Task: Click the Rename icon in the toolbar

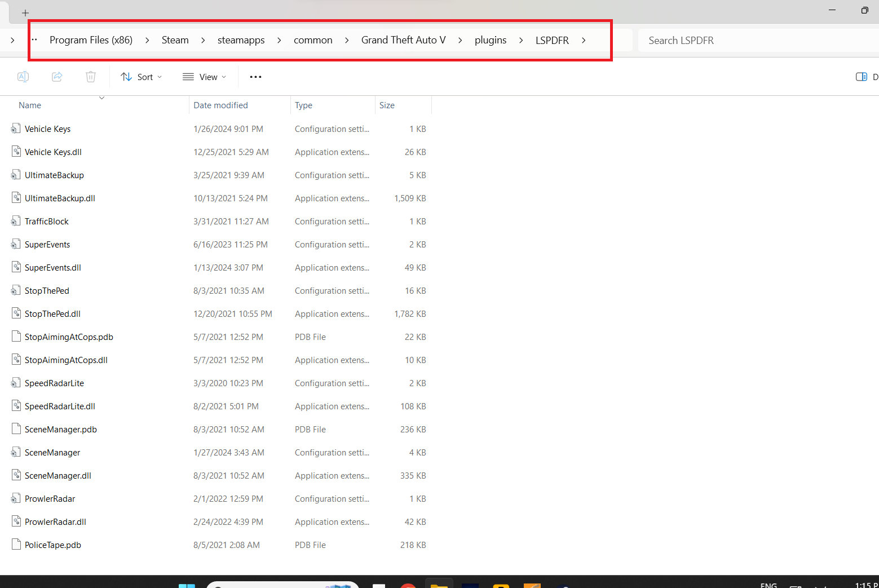Action: 23,77
